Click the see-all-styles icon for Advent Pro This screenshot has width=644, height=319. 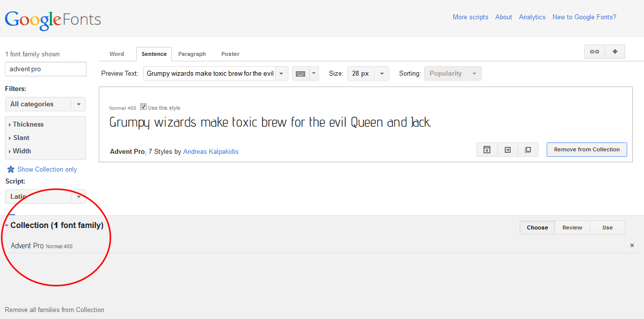[528, 150]
